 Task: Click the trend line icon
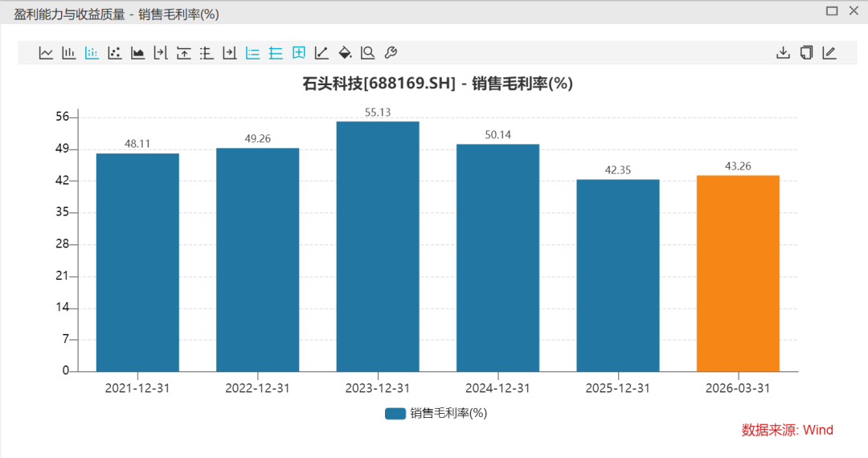pos(321,53)
